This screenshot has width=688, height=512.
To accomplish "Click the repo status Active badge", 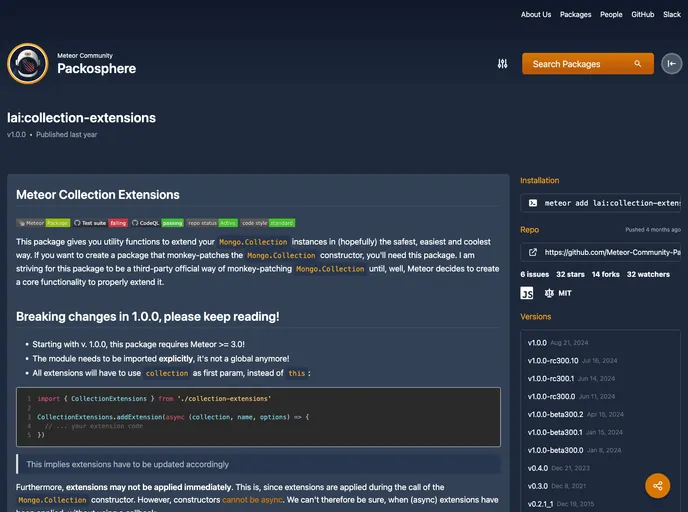I will (212, 223).
